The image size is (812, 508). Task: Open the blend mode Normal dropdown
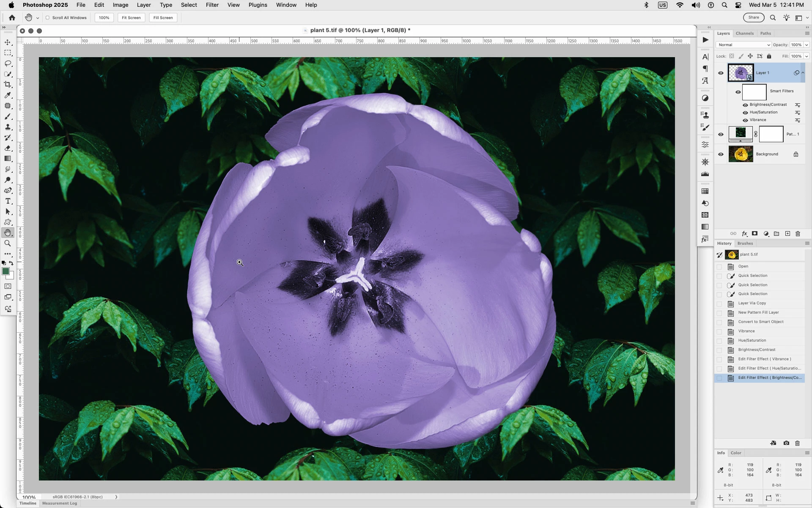[x=743, y=45]
